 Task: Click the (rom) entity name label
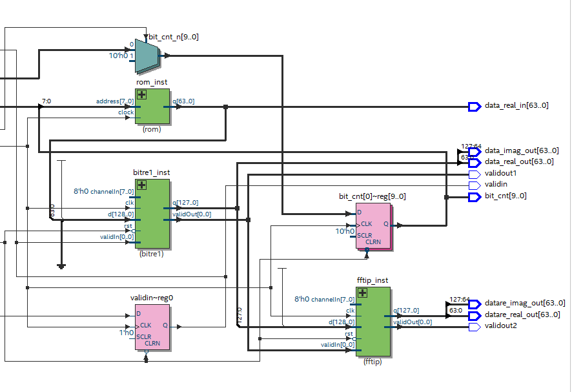click(x=152, y=129)
